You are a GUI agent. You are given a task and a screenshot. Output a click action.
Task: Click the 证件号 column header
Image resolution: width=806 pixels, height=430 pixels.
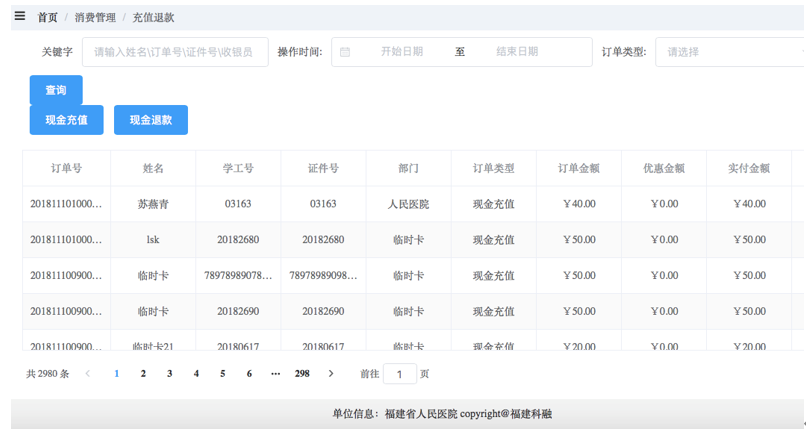click(x=323, y=168)
